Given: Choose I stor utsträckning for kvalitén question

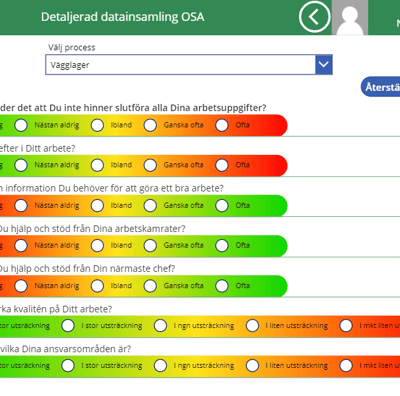Looking at the screenshot, I should coord(68,326).
